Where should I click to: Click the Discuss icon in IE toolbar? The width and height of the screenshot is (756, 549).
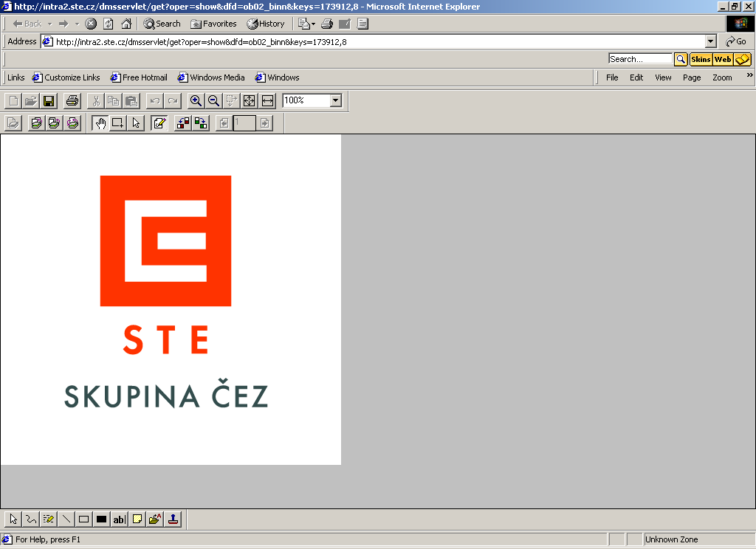pyautogui.click(x=362, y=24)
